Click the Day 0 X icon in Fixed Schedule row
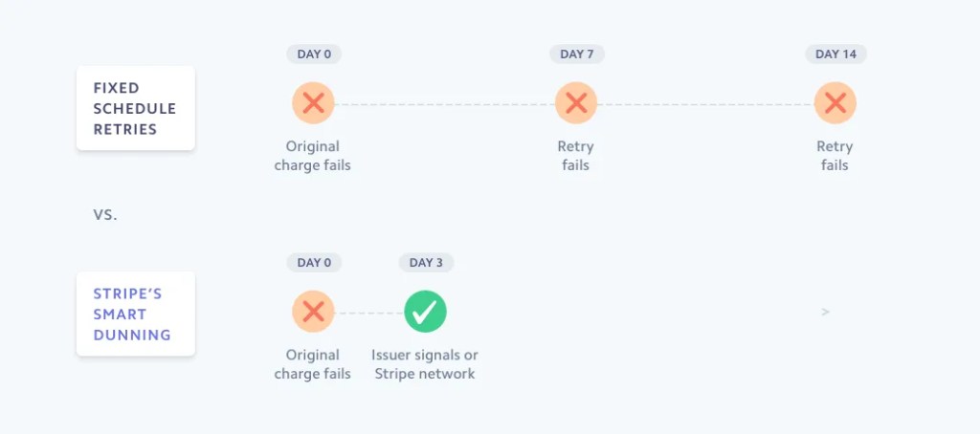Image resolution: width=980 pixels, height=434 pixels. coord(313,102)
